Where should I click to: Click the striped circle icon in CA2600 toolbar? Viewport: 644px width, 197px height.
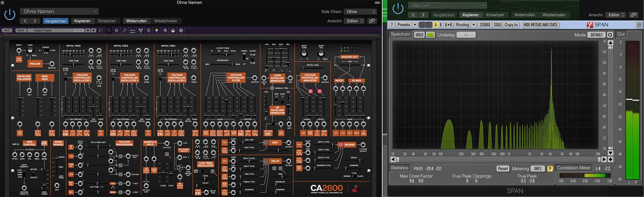165,30
